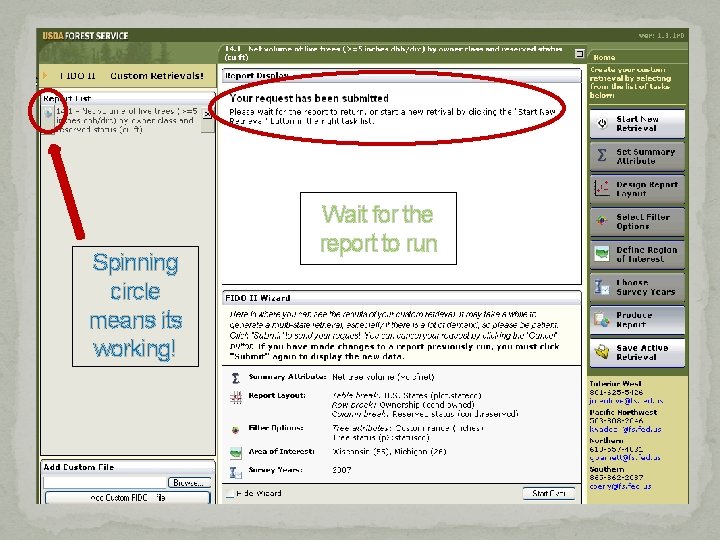Click the chart icon on Design Report Layout
Viewport: 720px width, 540px height.
point(602,188)
